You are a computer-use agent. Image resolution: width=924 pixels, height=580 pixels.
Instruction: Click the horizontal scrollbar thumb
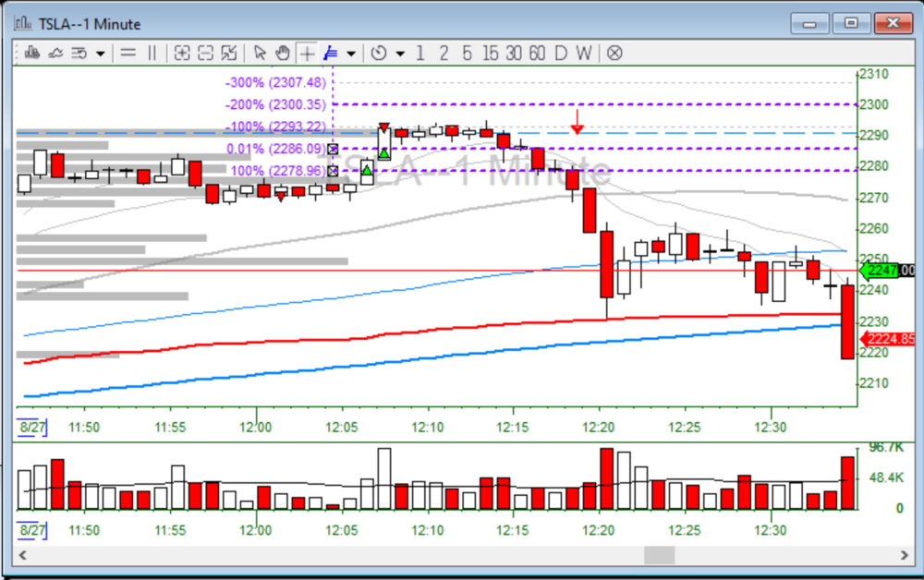coord(660,555)
